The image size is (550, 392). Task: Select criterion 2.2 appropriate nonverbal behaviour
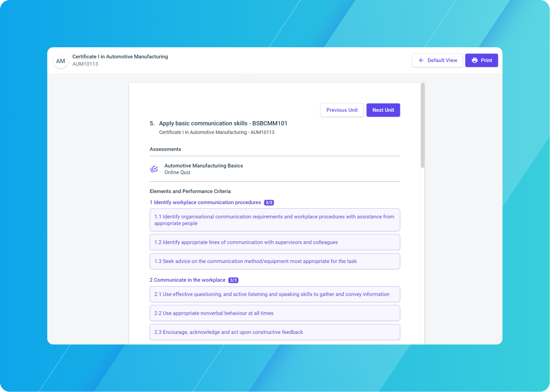point(275,313)
